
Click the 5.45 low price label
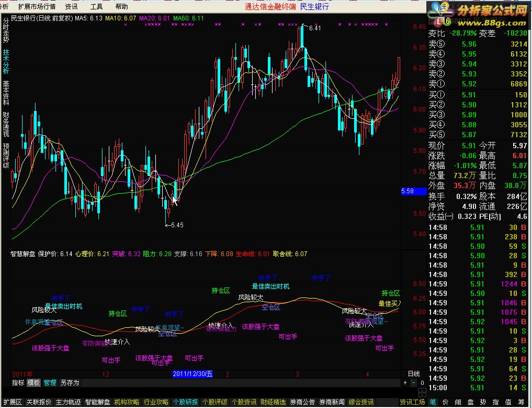click(x=177, y=225)
